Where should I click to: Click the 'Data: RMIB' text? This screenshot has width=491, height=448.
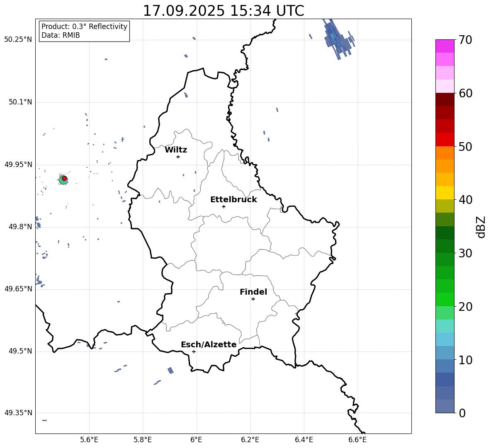coord(61,35)
